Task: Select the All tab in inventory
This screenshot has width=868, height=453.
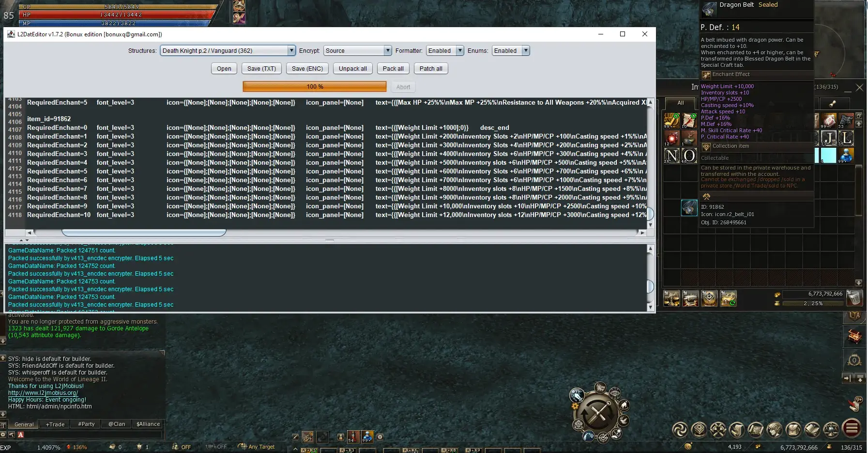Action: pyautogui.click(x=681, y=103)
